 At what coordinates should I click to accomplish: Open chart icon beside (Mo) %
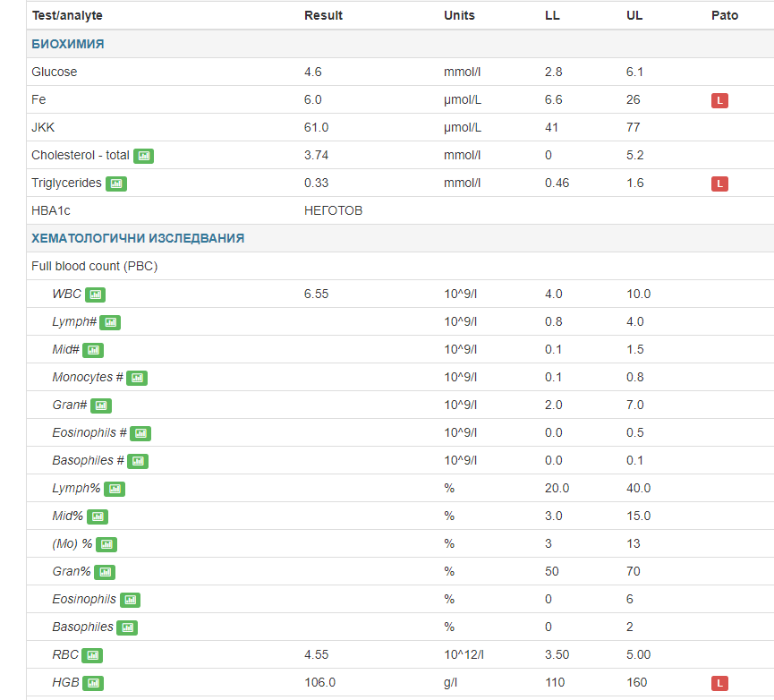106,544
